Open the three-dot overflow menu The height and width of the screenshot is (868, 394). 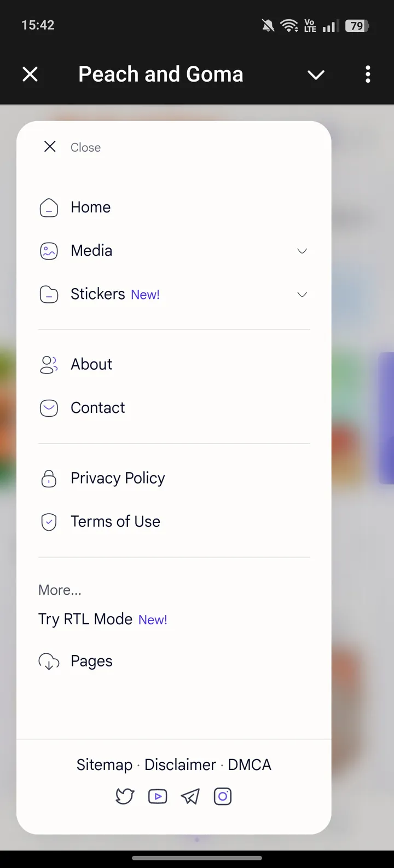368,74
